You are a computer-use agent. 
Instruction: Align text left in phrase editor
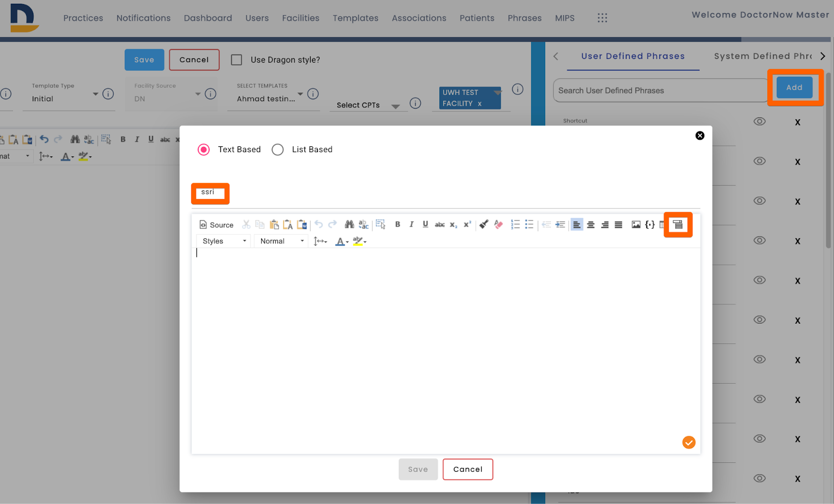coord(577,225)
